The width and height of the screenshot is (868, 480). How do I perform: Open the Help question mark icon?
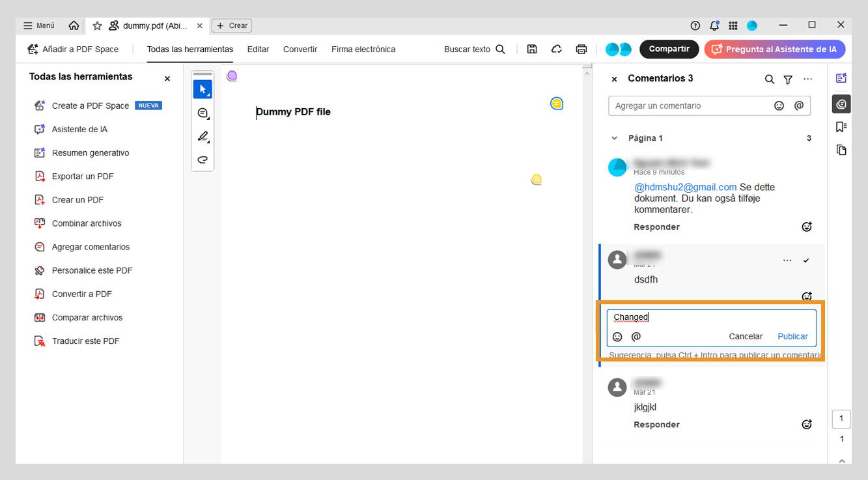pos(695,25)
